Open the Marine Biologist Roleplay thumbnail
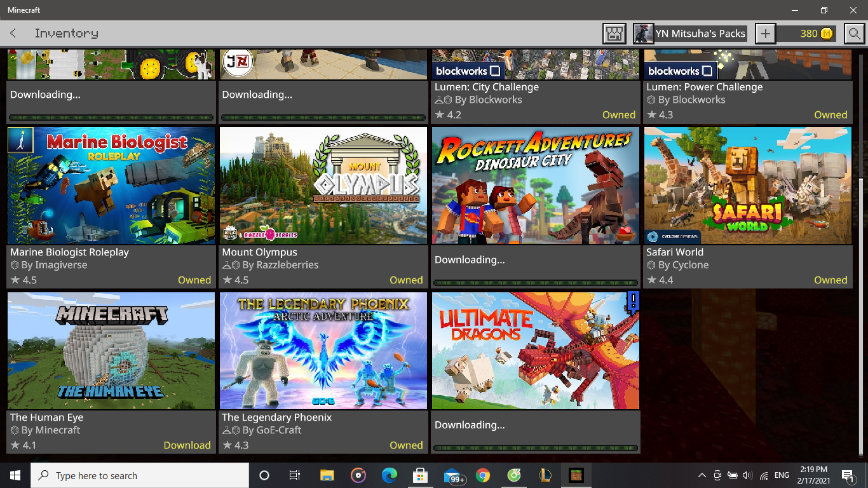 [x=111, y=186]
